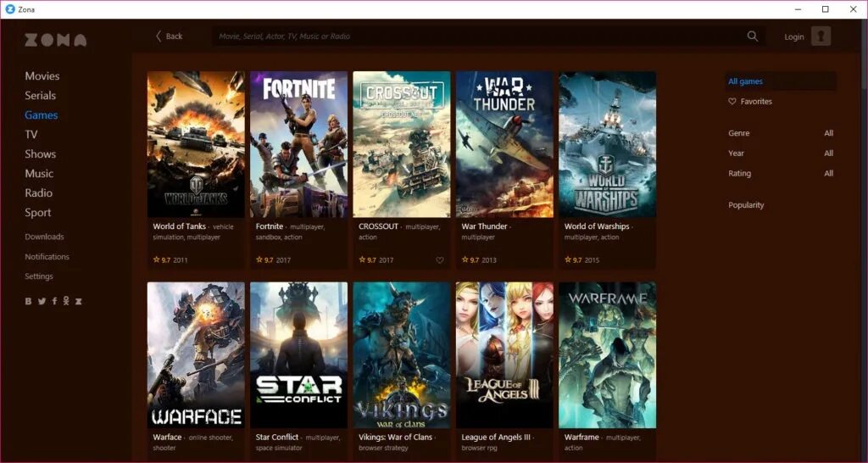Open the Facebook icon in sidebar

[x=54, y=301]
